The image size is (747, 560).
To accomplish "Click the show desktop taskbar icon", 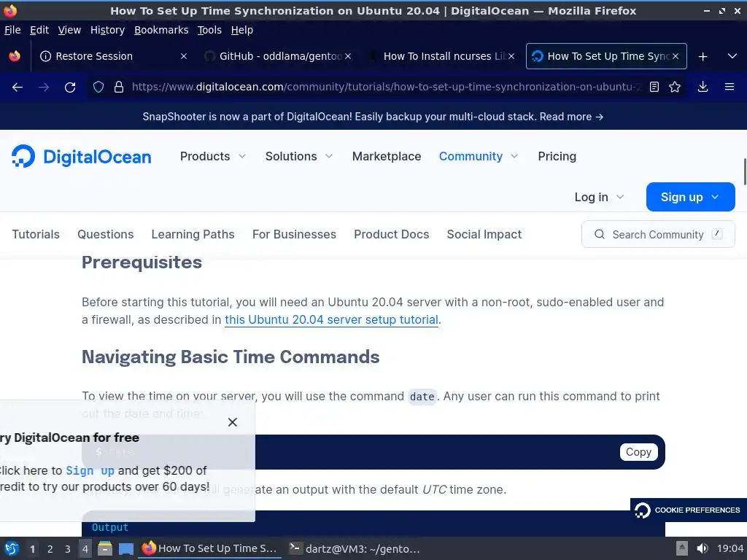I will pyautogui.click(x=125, y=548).
